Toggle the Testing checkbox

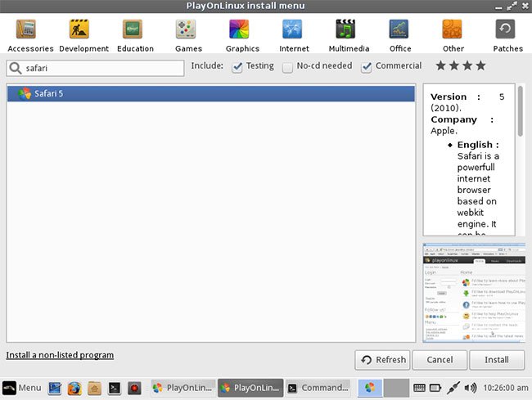tap(237, 67)
